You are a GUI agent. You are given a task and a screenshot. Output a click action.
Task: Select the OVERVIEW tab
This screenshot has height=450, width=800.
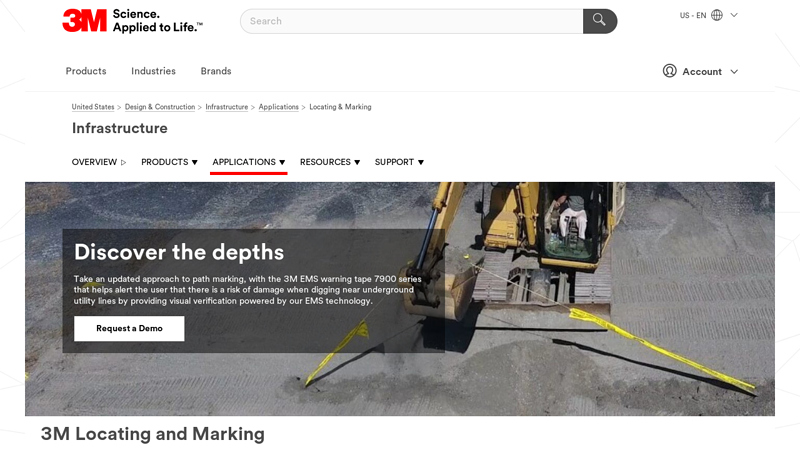click(x=94, y=162)
